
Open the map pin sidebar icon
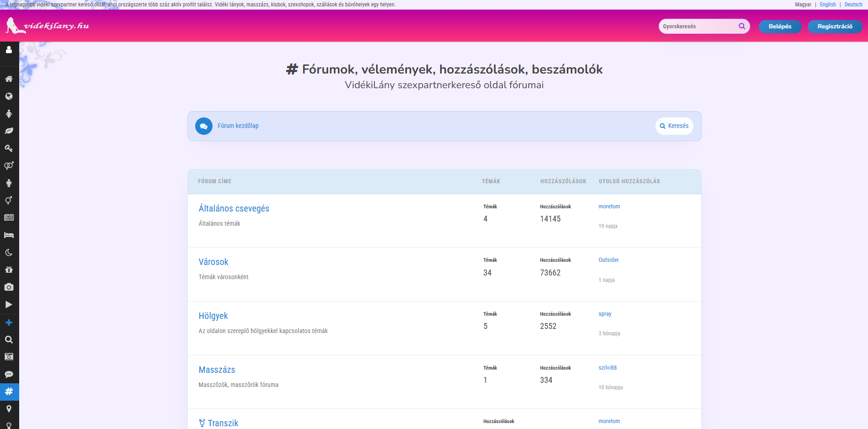pyautogui.click(x=9, y=409)
